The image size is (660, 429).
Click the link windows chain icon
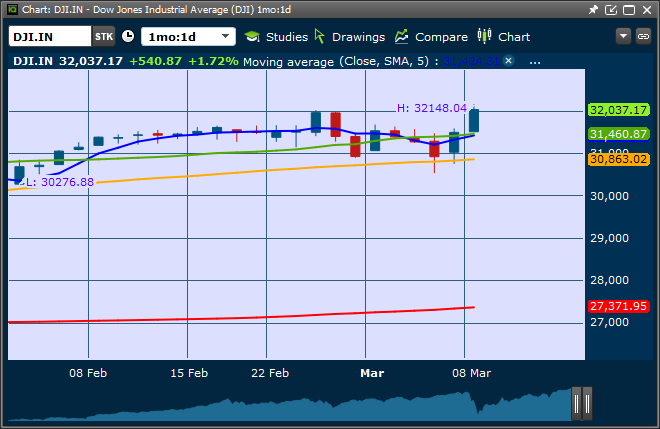pos(643,36)
